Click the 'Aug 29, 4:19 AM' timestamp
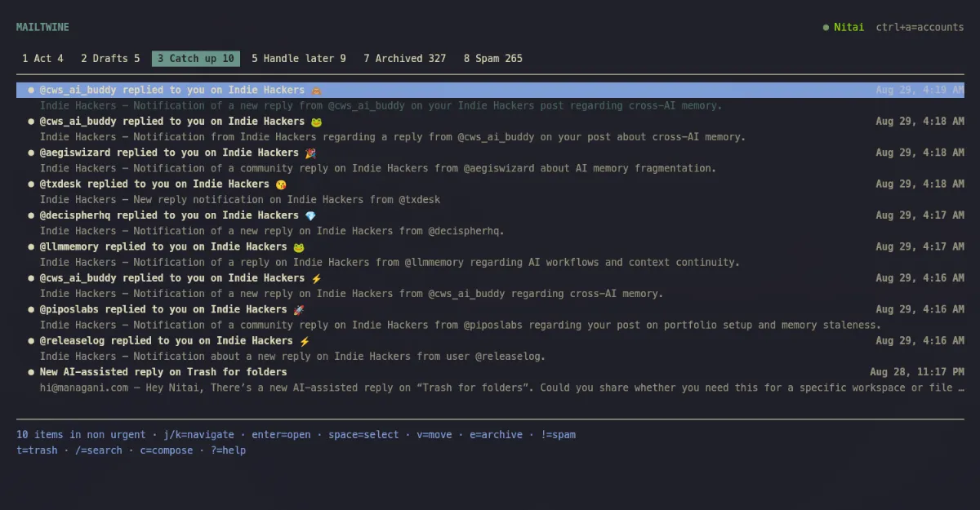980x510 pixels. click(x=920, y=91)
